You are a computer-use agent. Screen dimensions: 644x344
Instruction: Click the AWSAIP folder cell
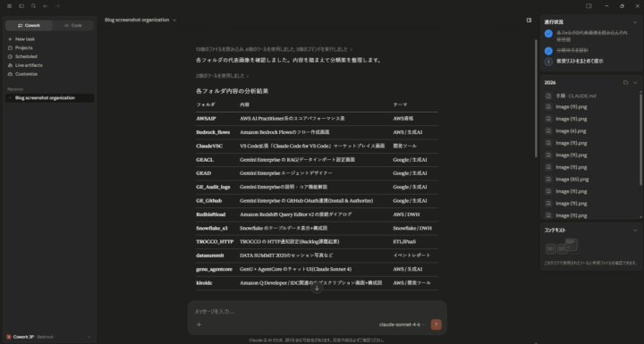click(207, 118)
